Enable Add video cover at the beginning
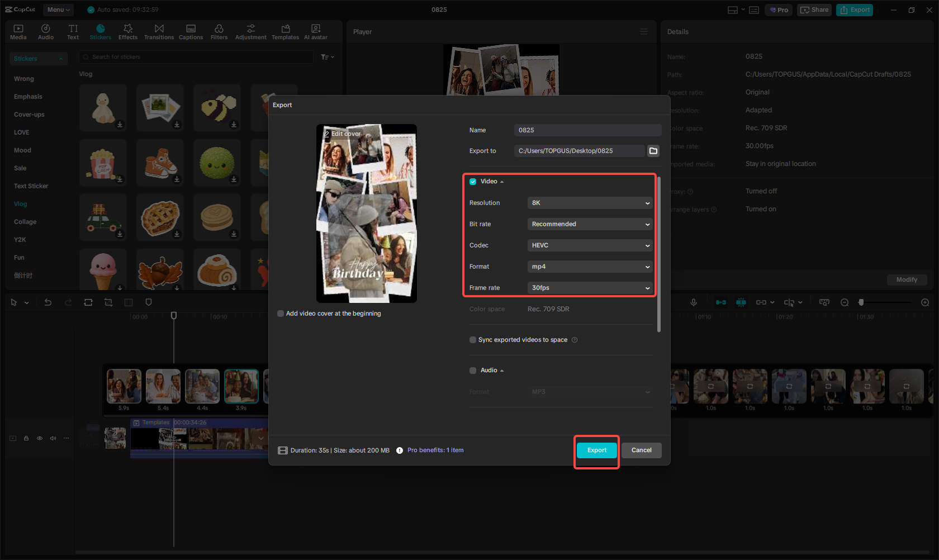Viewport: 939px width, 560px height. point(281,314)
